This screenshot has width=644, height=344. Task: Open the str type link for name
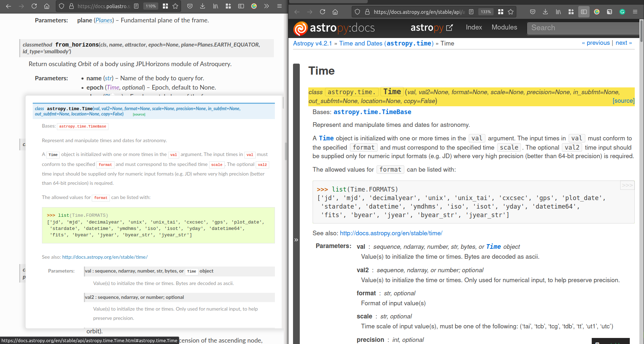[x=108, y=78]
